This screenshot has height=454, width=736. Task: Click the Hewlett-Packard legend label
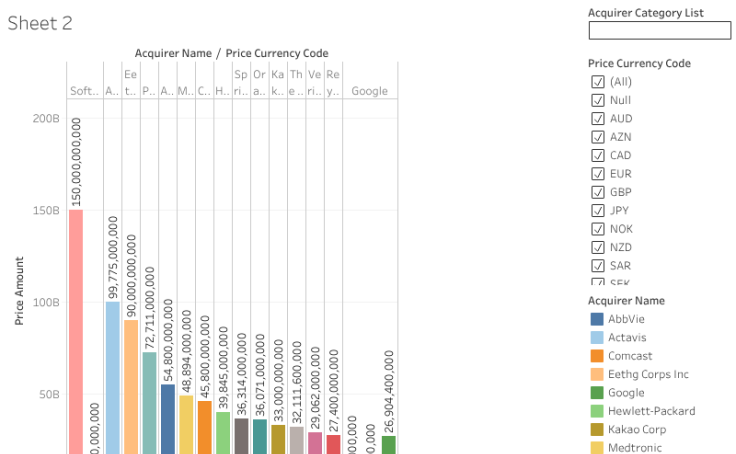[x=651, y=411]
